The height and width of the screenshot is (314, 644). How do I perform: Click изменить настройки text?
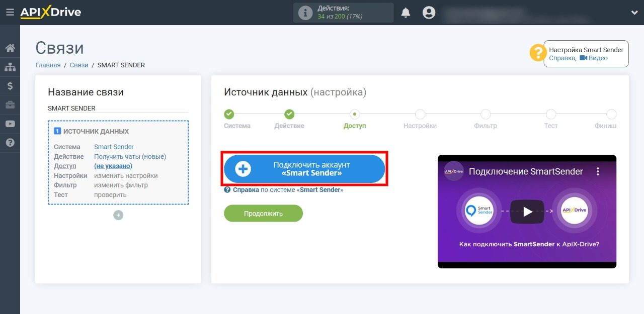pyautogui.click(x=126, y=175)
